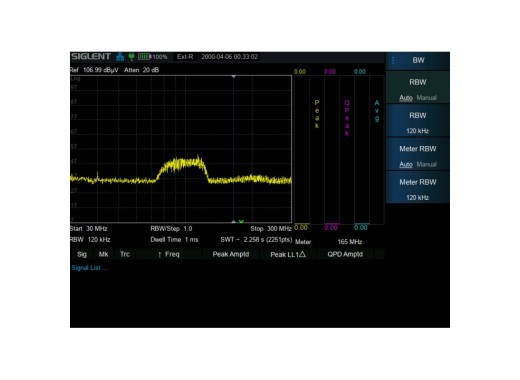
Task: Click the Ext-R reference indicator
Action: coord(185,57)
